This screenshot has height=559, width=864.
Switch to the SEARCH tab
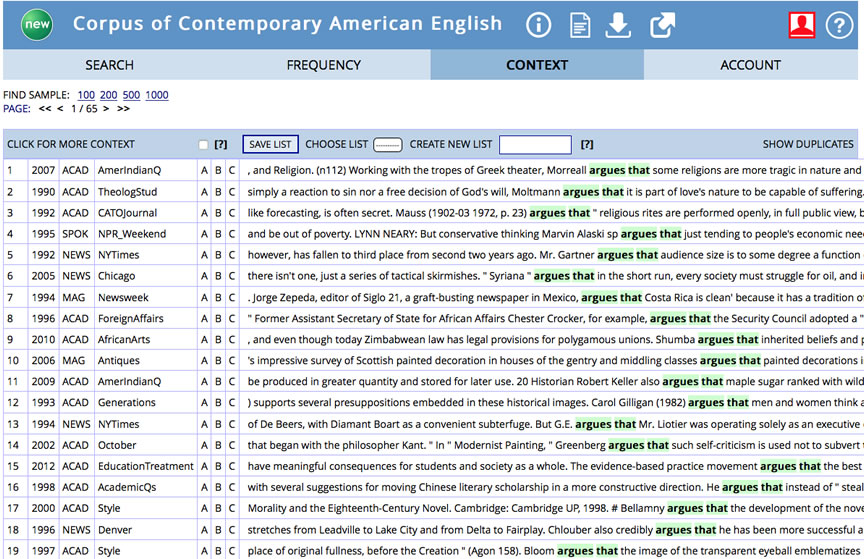pyautogui.click(x=109, y=65)
